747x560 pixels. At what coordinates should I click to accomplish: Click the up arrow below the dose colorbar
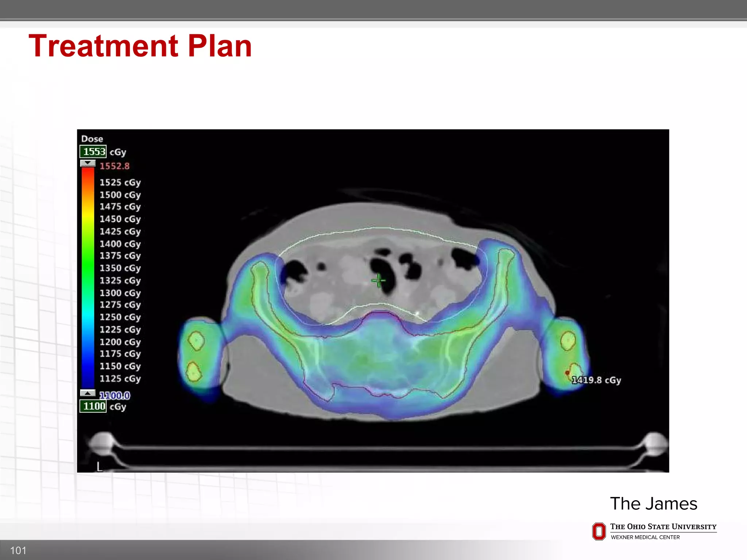click(x=88, y=393)
